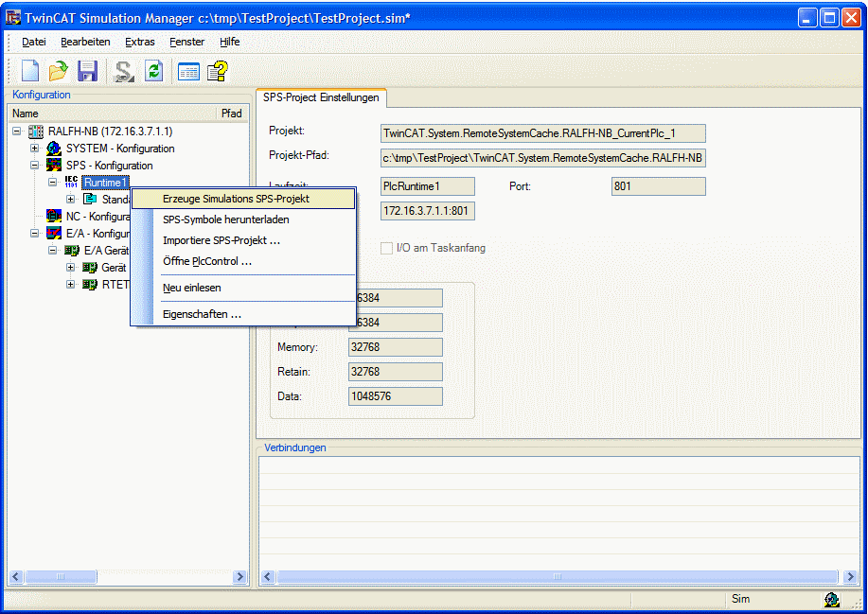Open the Hilfe menu

pyautogui.click(x=229, y=42)
